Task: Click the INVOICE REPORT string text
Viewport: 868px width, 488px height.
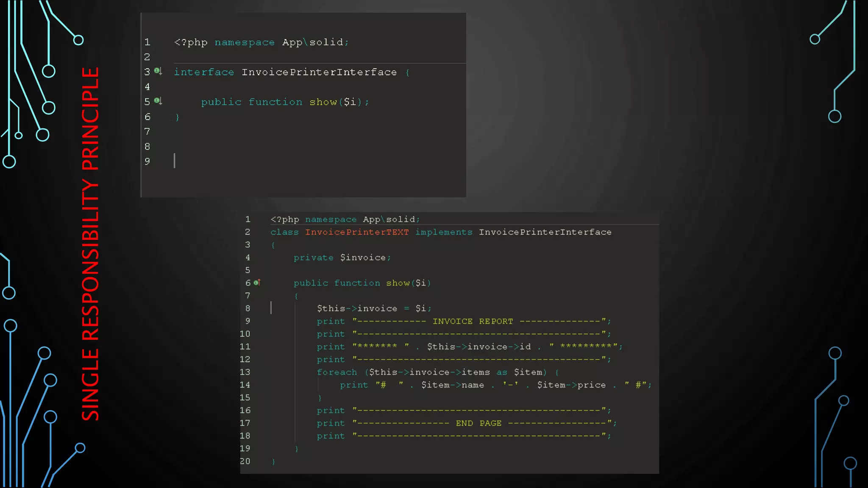Action: (x=473, y=321)
